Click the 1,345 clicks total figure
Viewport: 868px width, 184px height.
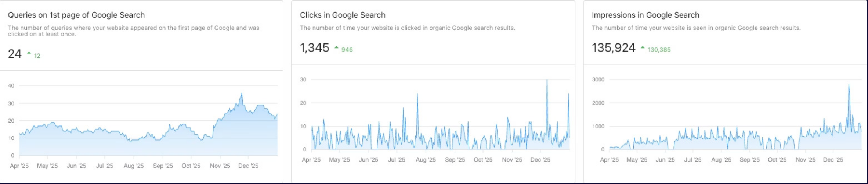tap(314, 48)
